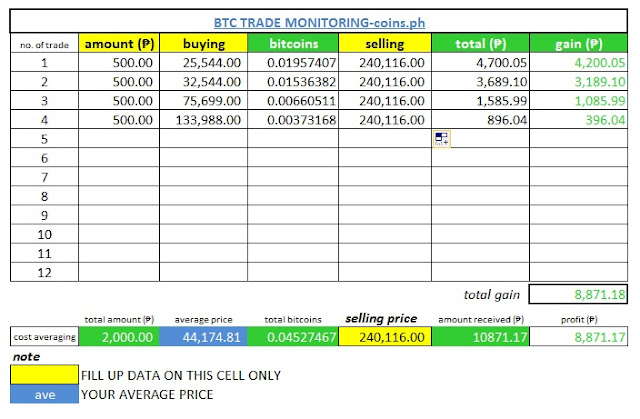Select the 'amount (₱)' column header
The image size is (640, 419).
(119, 43)
